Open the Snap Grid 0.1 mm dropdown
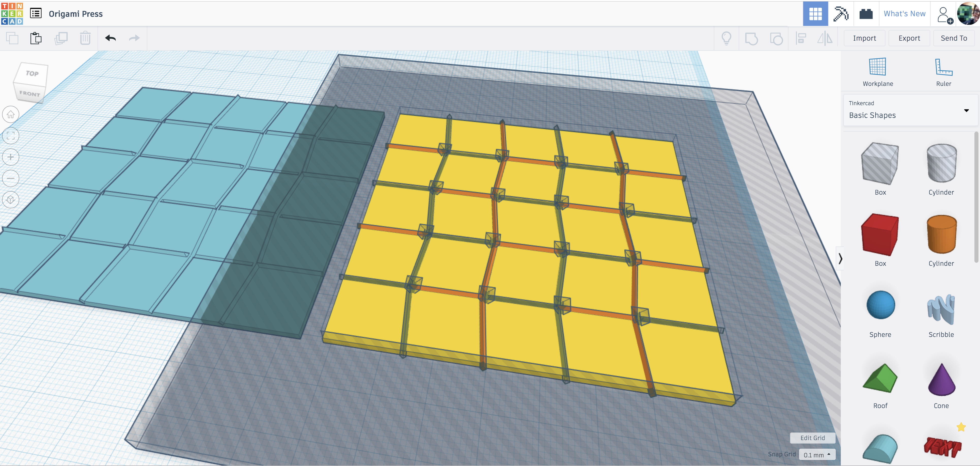Viewport: 980px width, 466px height. click(x=817, y=455)
